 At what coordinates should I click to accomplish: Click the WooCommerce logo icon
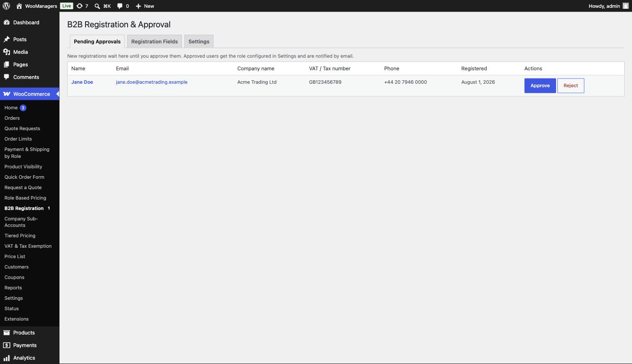coord(7,94)
